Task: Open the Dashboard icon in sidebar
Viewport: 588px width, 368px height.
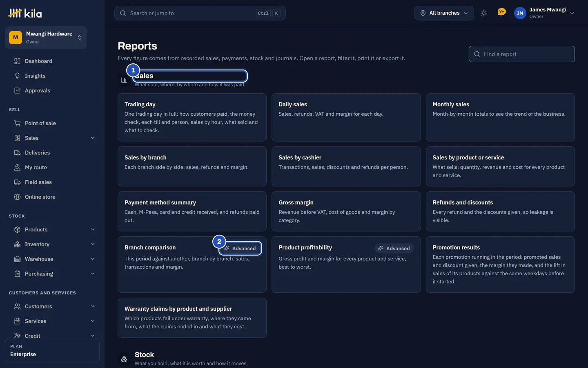Action: click(x=17, y=61)
